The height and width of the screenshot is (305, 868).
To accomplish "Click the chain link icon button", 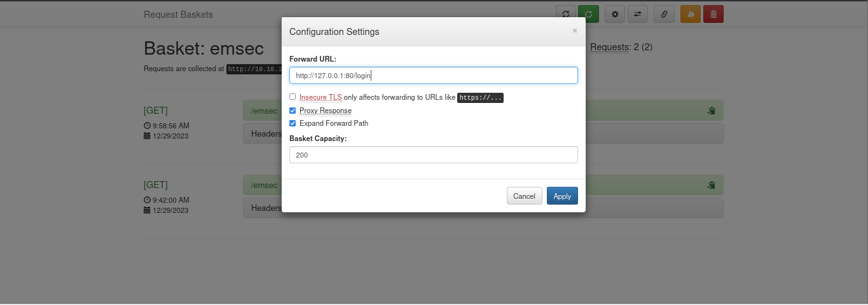I will [x=664, y=14].
